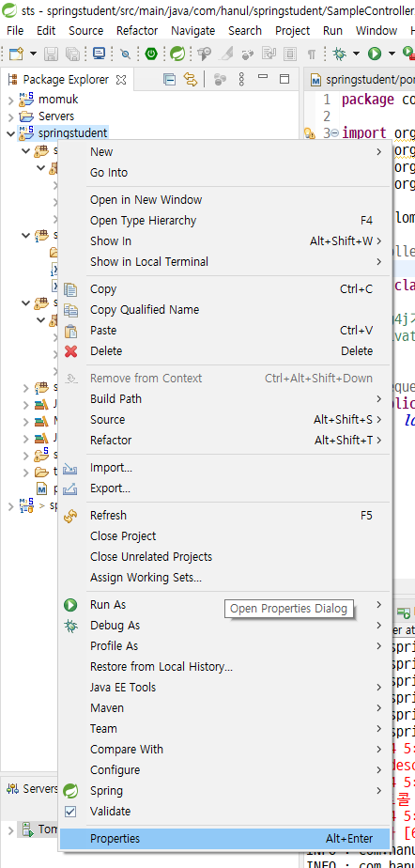Viewport: 415px width, 868px height.
Task: Toggle the Validate checkbox
Action: point(70,812)
